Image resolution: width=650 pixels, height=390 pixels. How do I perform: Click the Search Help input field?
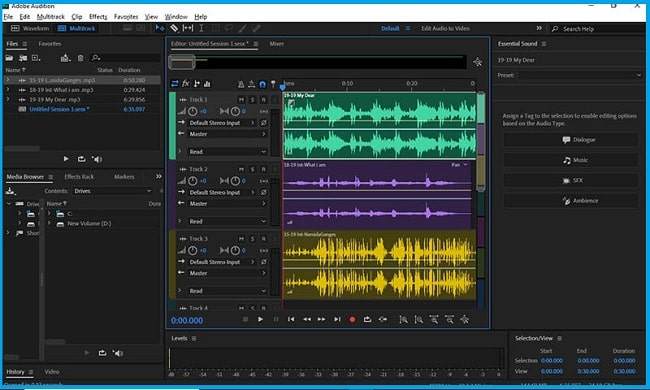click(597, 29)
